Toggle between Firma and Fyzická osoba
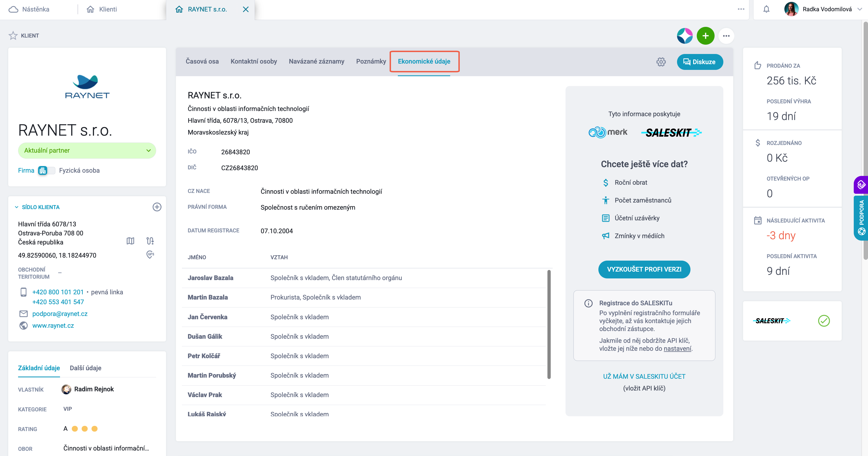 pyautogui.click(x=47, y=170)
